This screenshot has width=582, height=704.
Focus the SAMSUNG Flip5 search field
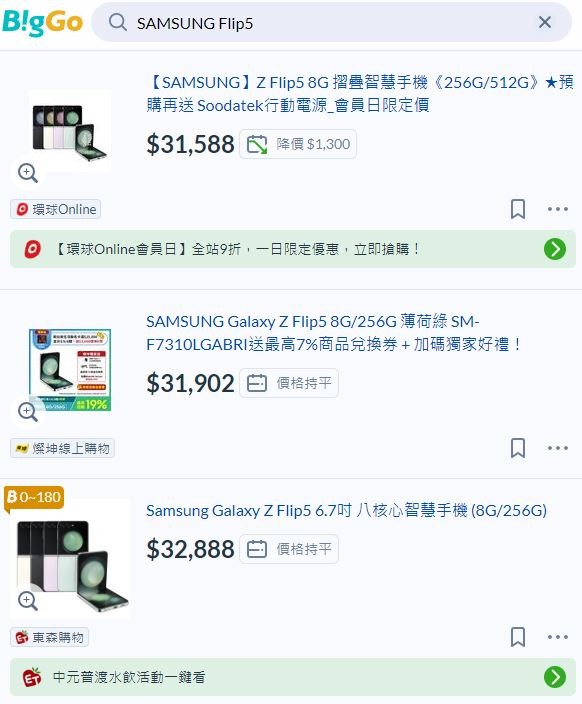[x=331, y=22]
